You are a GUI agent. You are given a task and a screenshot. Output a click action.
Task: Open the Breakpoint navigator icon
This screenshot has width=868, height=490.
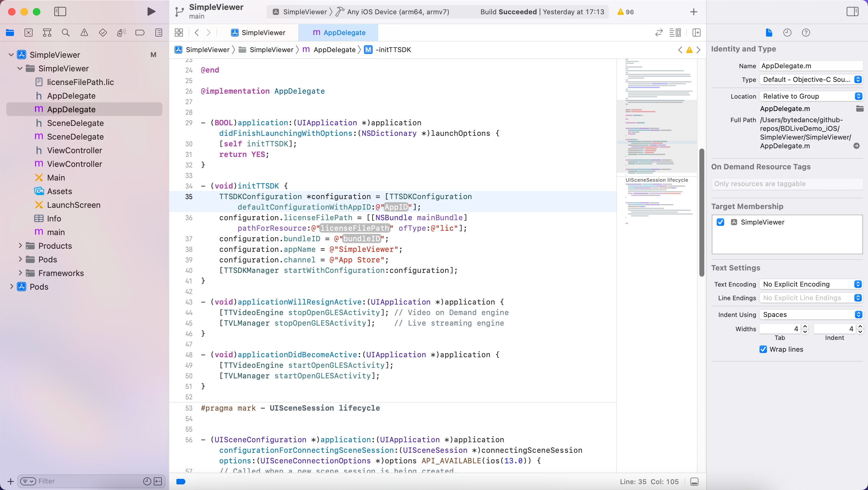point(140,33)
